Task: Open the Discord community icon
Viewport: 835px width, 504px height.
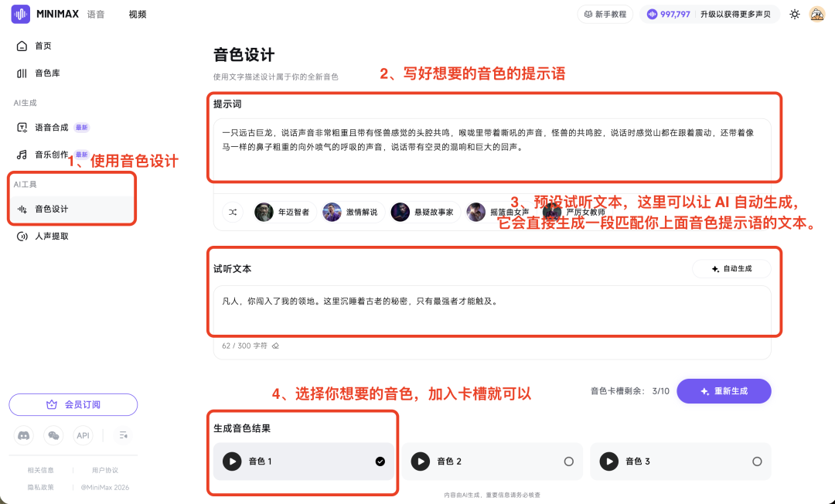Action: pyautogui.click(x=24, y=435)
